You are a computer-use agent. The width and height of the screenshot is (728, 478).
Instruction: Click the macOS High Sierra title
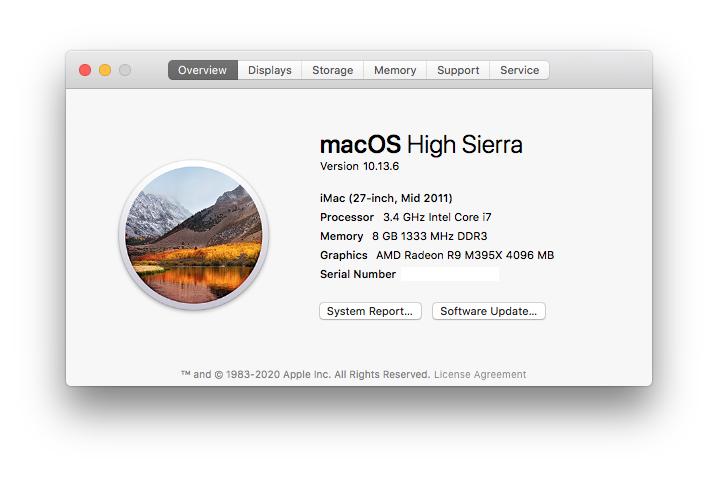421,144
